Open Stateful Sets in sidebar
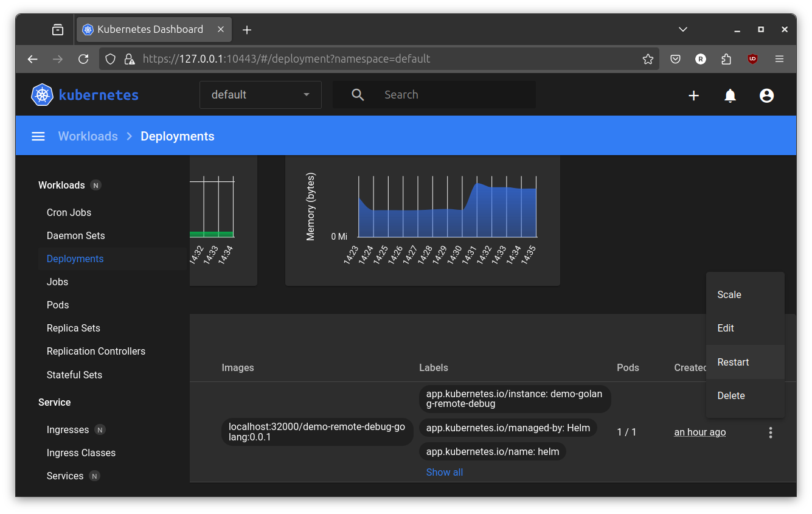This screenshot has height=514, width=812. [x=74, y=375]
